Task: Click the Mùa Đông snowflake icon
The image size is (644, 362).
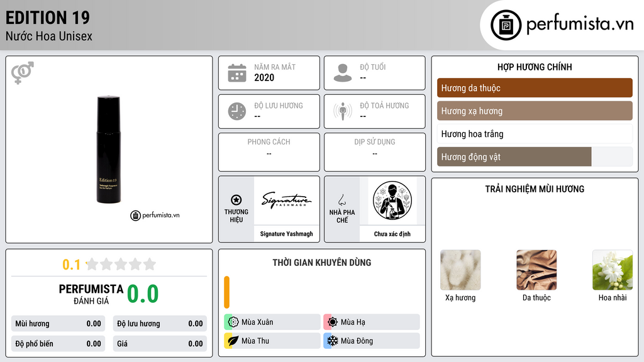Action: point(333,341)
